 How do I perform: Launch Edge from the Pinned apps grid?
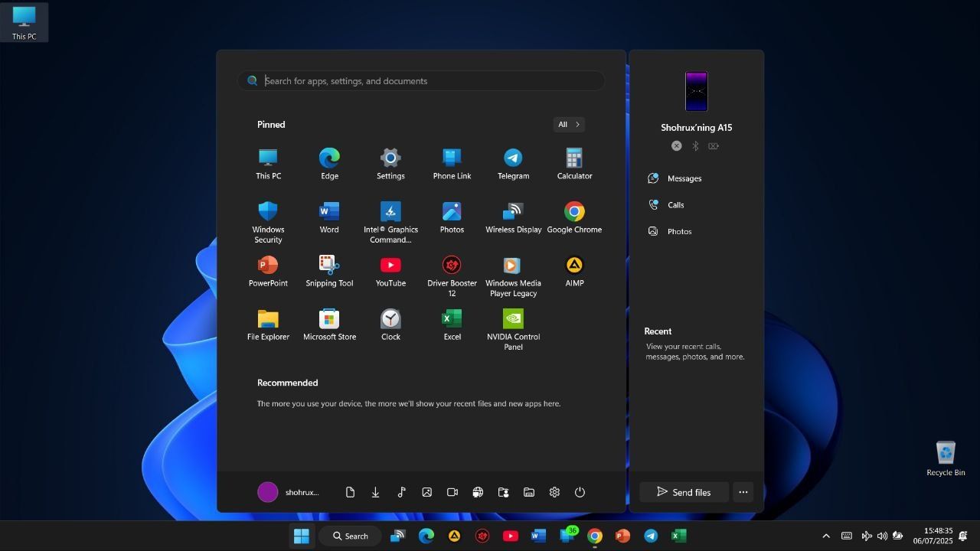329,165
